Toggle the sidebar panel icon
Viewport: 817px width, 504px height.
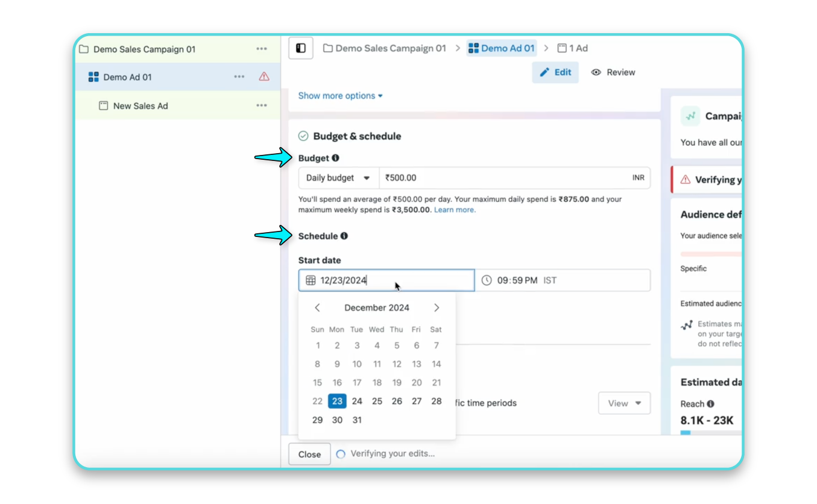[301, 48]
